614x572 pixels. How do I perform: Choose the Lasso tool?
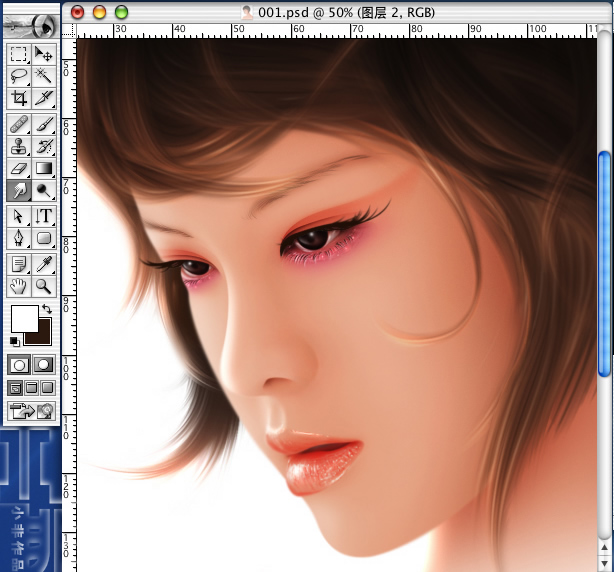(x=18, y=76)
